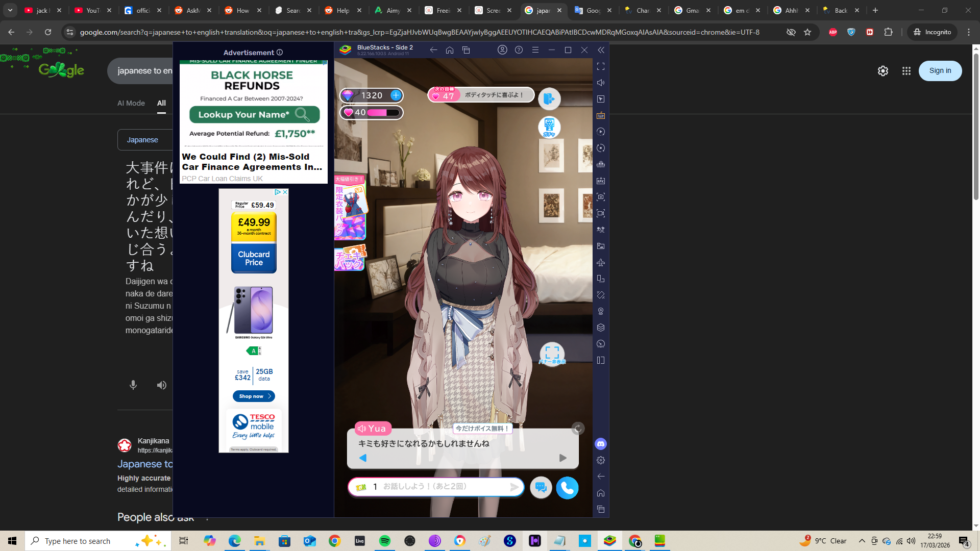This screenshot has width=980, height=551.
Task: Bookmark this page with star icon
Action: (807, 32)
